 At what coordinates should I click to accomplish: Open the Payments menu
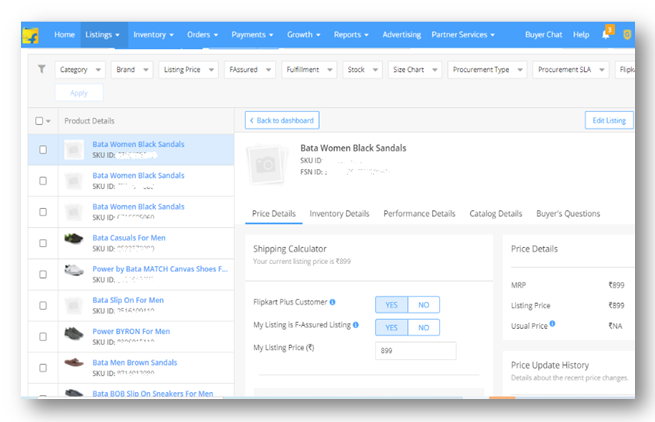[x=252, y=35]
